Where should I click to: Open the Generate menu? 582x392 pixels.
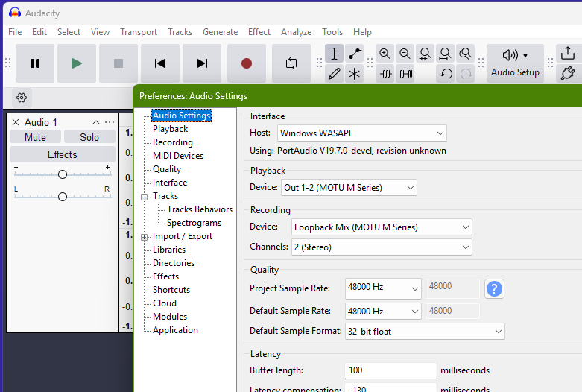click(220, 32)
